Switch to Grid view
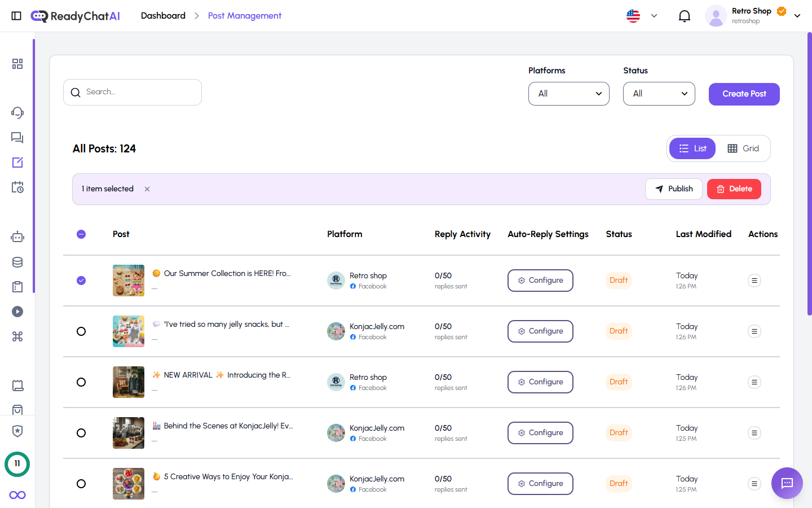 pyautogui.click(x=743, y=148)
